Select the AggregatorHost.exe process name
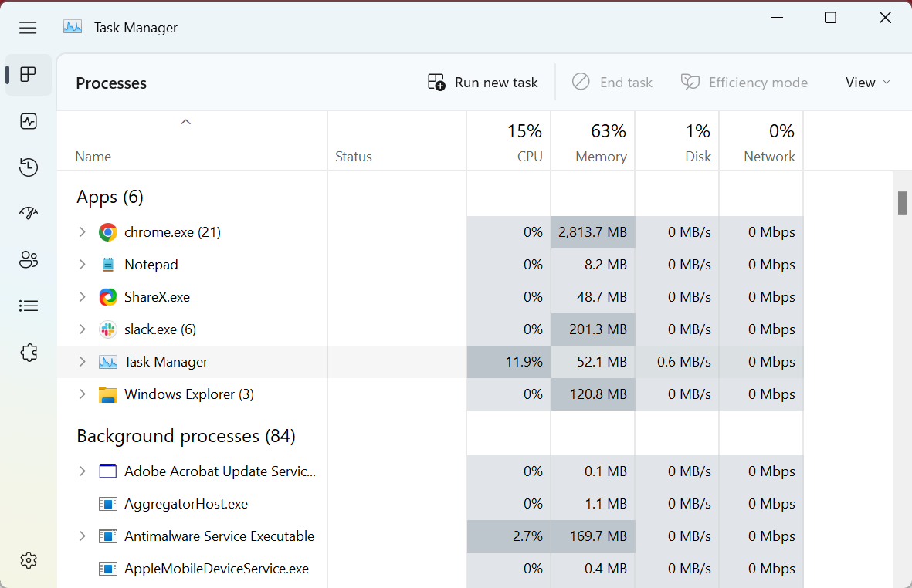This screenshot has width=912, height=588. pos(186,504)
